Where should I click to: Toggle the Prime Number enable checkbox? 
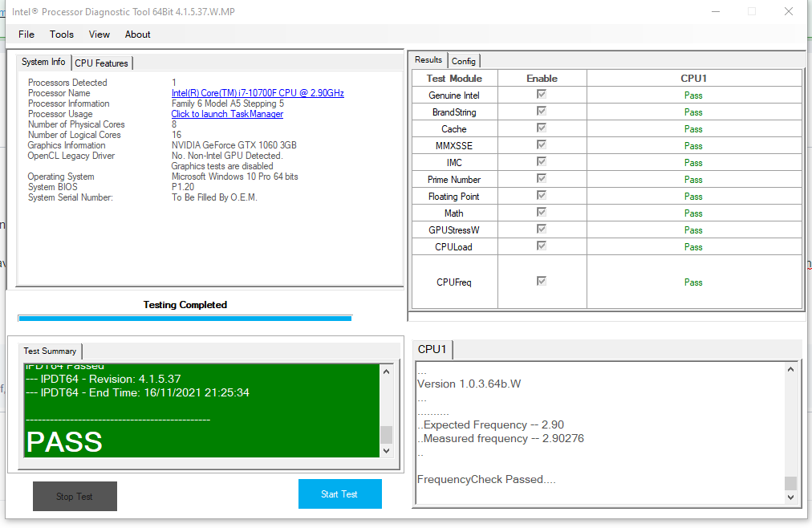click(x=542, y=178)
